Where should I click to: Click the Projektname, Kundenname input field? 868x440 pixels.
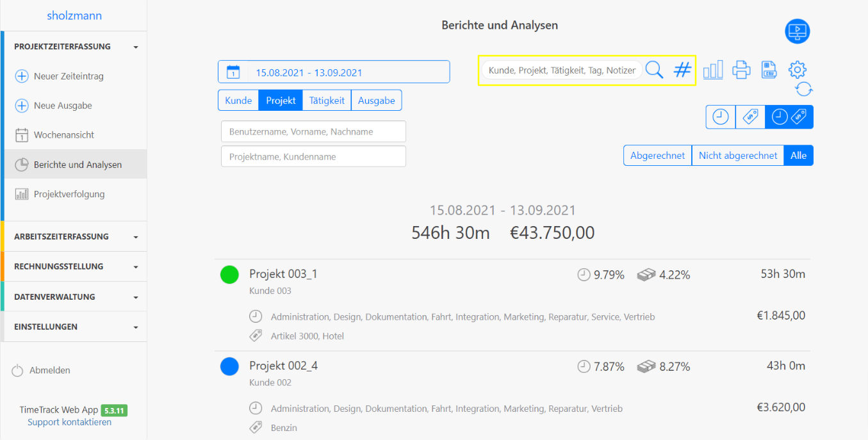pos(313,156)
